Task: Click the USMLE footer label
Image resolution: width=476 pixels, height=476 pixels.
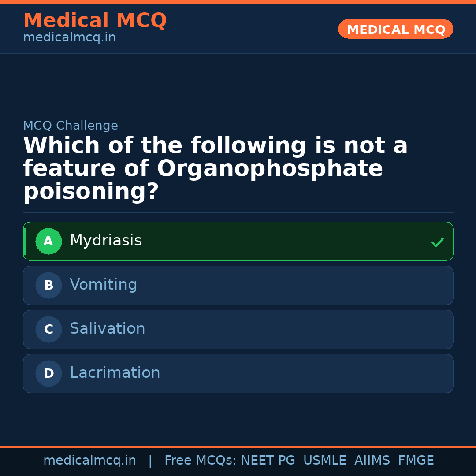Action: click(x=325, y=460)
